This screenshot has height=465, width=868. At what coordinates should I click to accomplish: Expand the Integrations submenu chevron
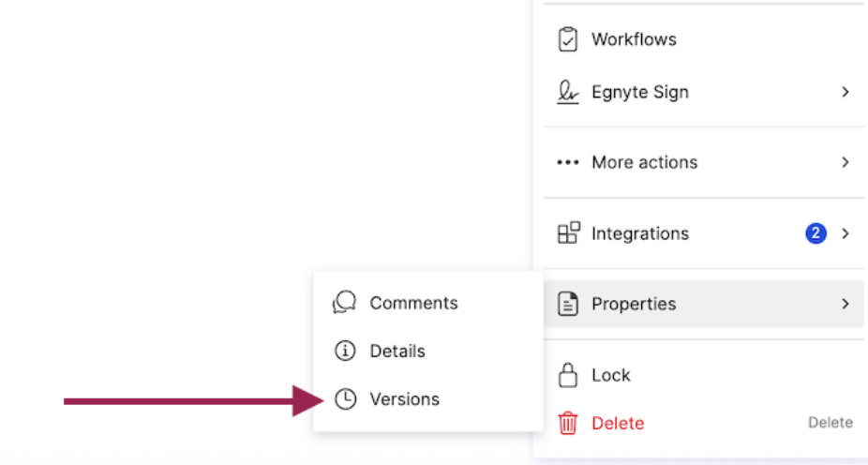(x=845, y=233)
